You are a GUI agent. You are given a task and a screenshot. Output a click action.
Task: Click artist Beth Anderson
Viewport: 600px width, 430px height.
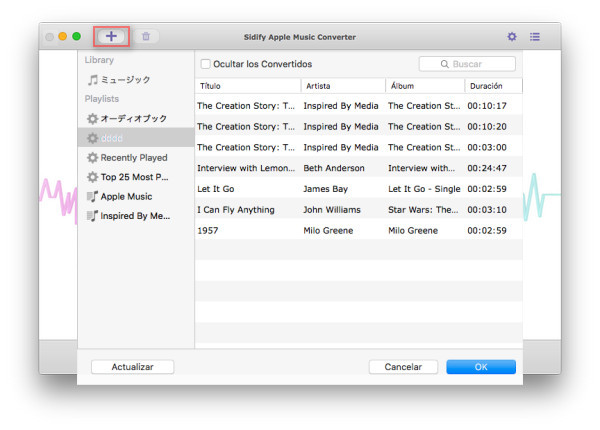click(334, 168)
